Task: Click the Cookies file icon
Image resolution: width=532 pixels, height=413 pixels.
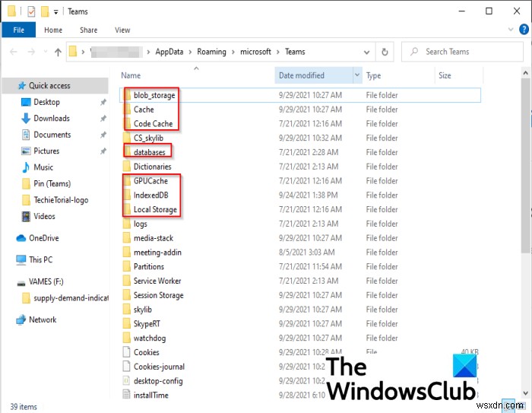Action: 126,352
